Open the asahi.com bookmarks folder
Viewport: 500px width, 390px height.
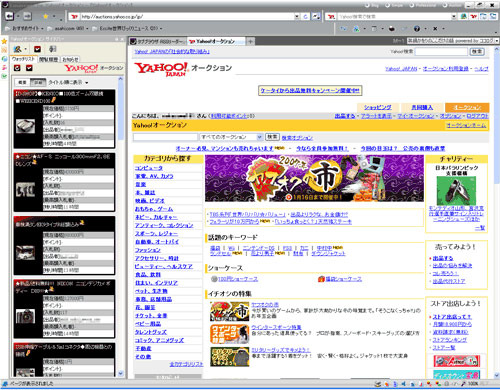coord(68,29)
